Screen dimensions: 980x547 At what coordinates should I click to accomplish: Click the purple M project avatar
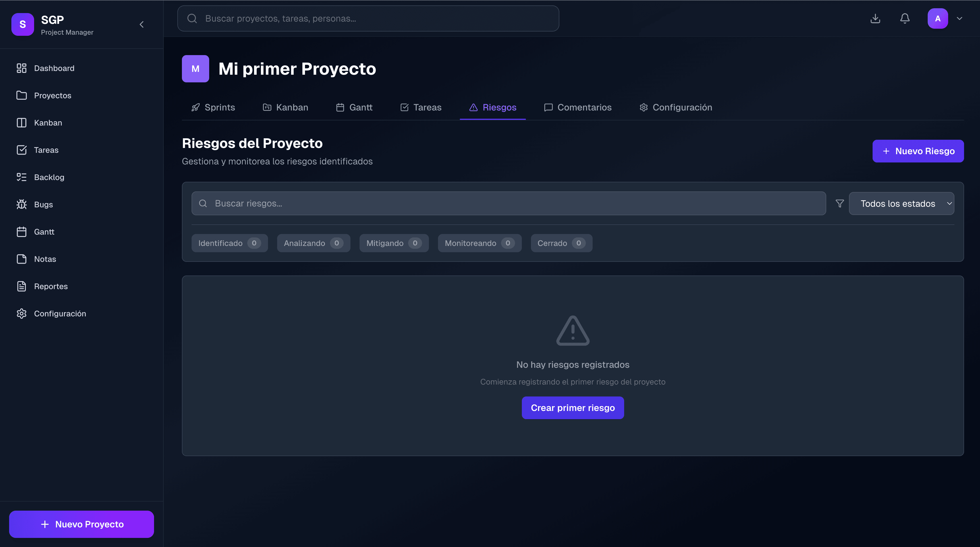pos(195,69)
